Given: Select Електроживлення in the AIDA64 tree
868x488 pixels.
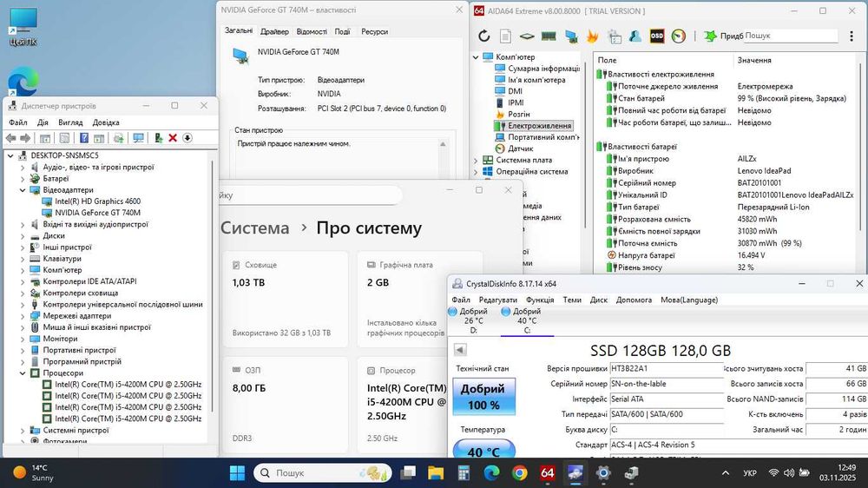Looking at the screenshot, I should pos(539,126).
